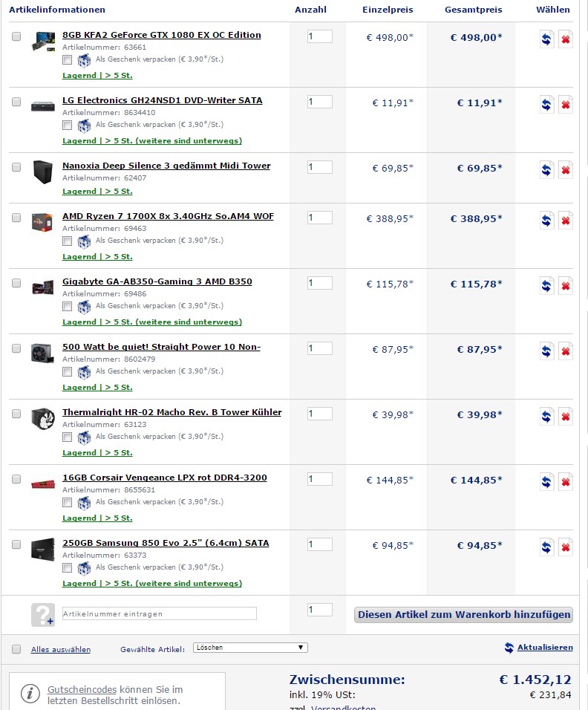The height and width of the screenshot is (710, 588).
Task: Select the GTX 1080 row checkbox
Action: 16,36
